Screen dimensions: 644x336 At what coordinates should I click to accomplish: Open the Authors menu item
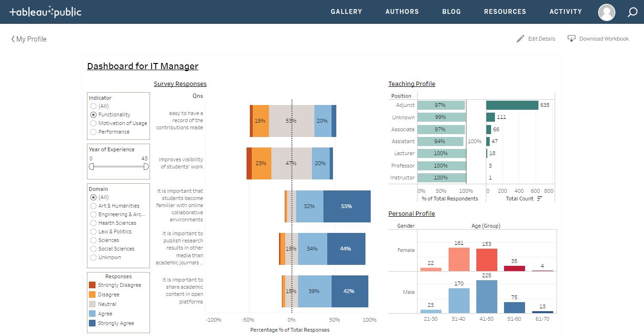point(402,11)
